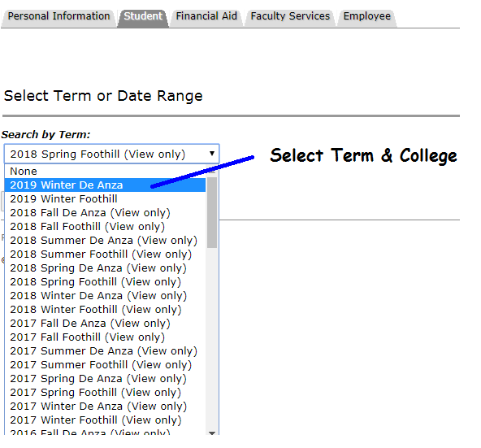Pick 2018 Fall Foothill (View only)
The width and height of the screenshot is (481, 448).
[x=105, y=226]
